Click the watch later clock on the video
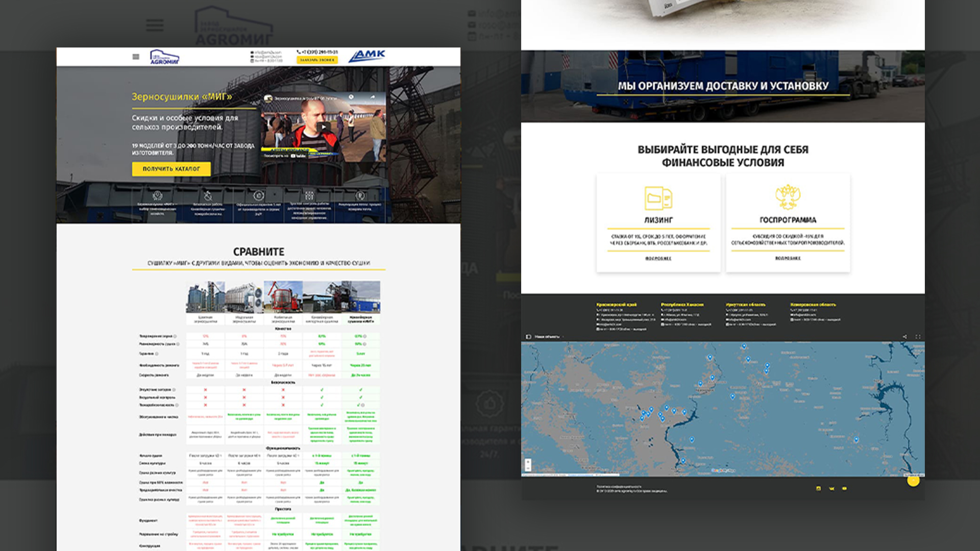 point(351,97)
